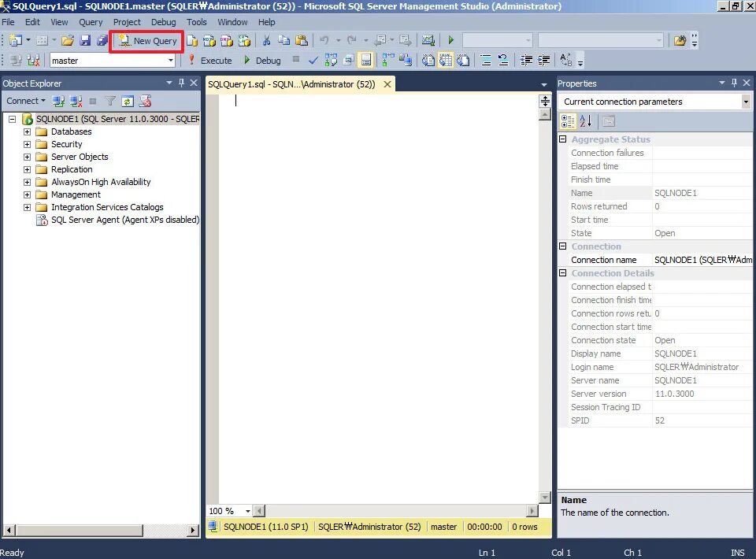The image size is (756, 559).
Task: Open the File menu
Action: [x=8, y=22]
